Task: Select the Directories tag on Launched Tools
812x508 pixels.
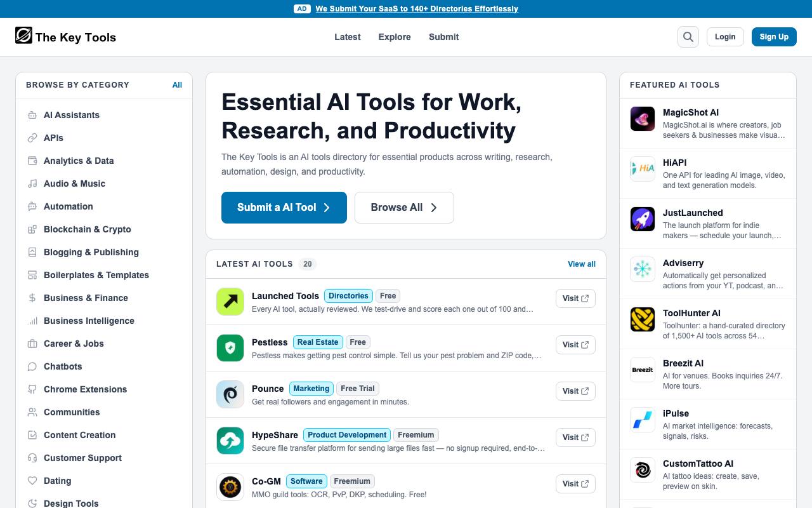Action: tap(348, 296)
